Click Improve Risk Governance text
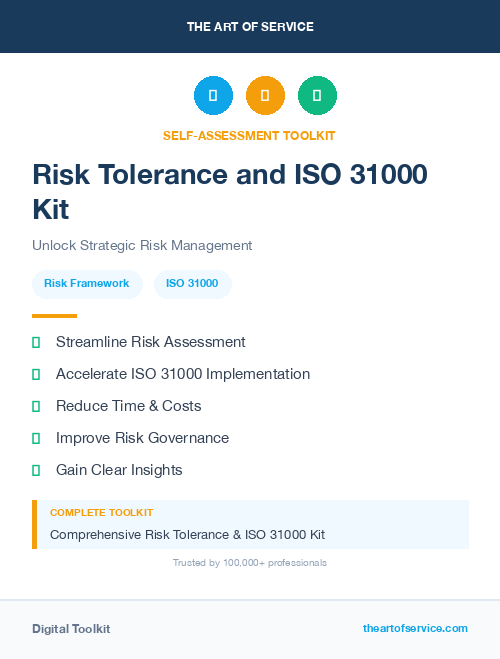500x659 pixels. click(x=142, y=438)
